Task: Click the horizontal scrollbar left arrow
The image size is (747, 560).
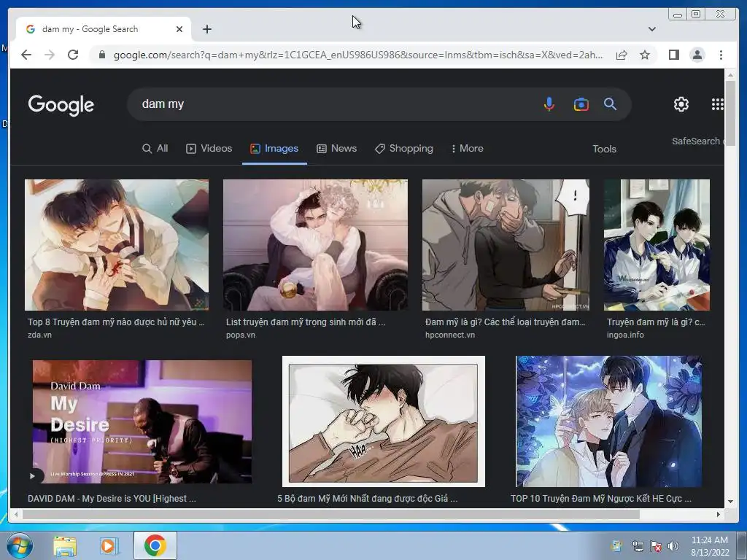Action: (16, 514)
